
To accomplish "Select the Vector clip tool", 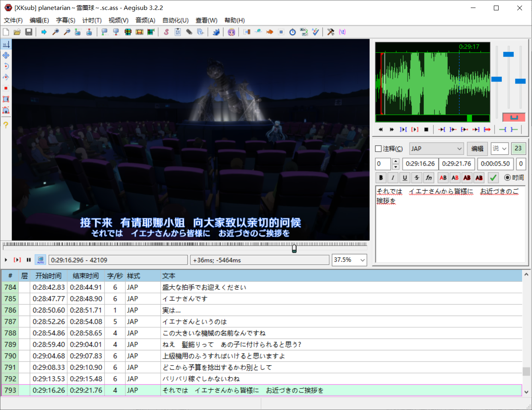I will coord(6,110).
